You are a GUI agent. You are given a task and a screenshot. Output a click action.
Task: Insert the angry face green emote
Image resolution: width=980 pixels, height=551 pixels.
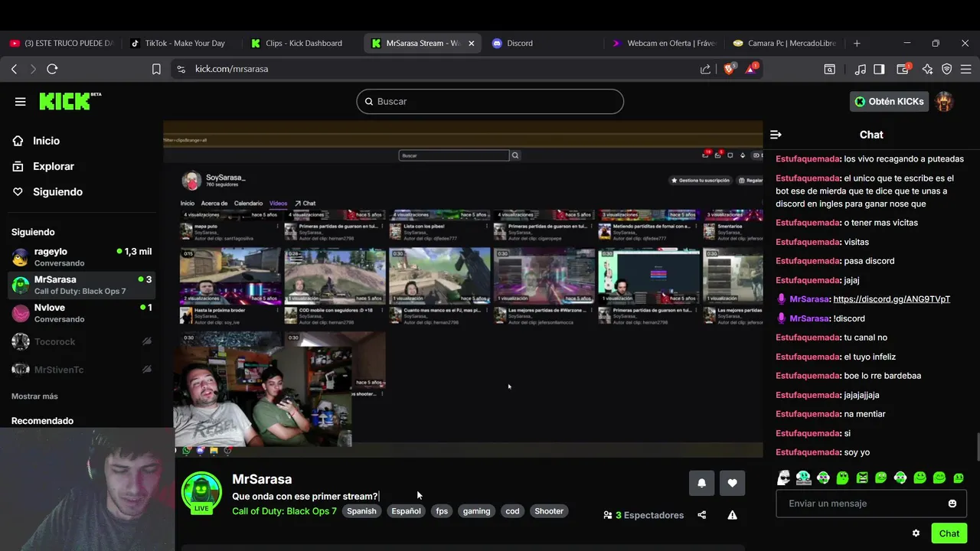pyautogui.click(x=862, y=478)
